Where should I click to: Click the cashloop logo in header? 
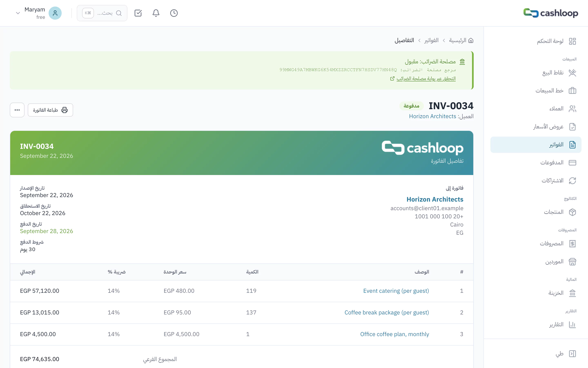coord(551,13)
